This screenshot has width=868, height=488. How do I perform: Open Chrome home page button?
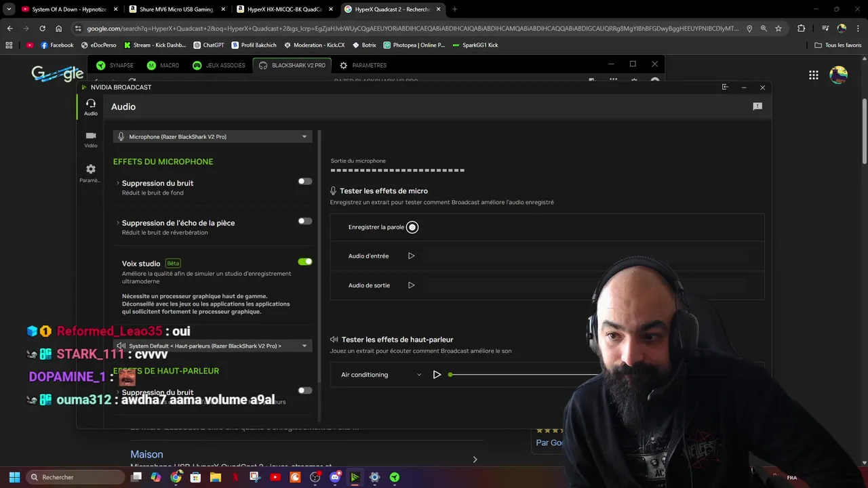(58, 28)
